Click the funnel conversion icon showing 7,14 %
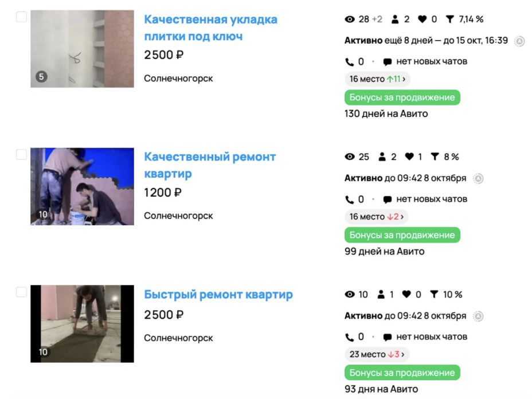The image size is (532, 399). point(449,19)
